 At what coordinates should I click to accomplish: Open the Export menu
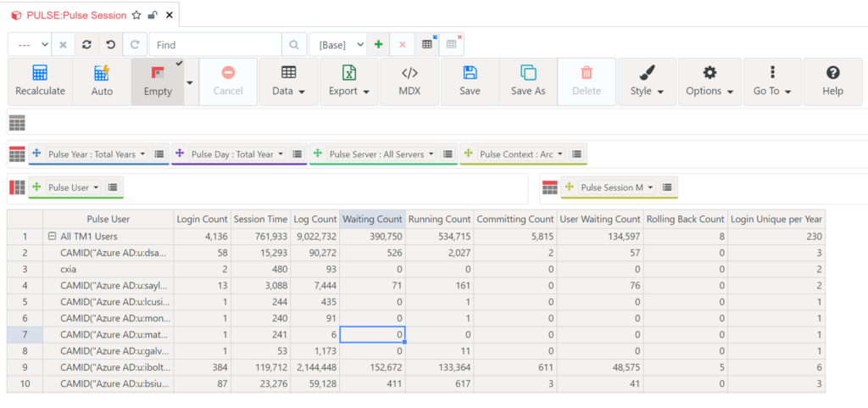coord(349,81)
